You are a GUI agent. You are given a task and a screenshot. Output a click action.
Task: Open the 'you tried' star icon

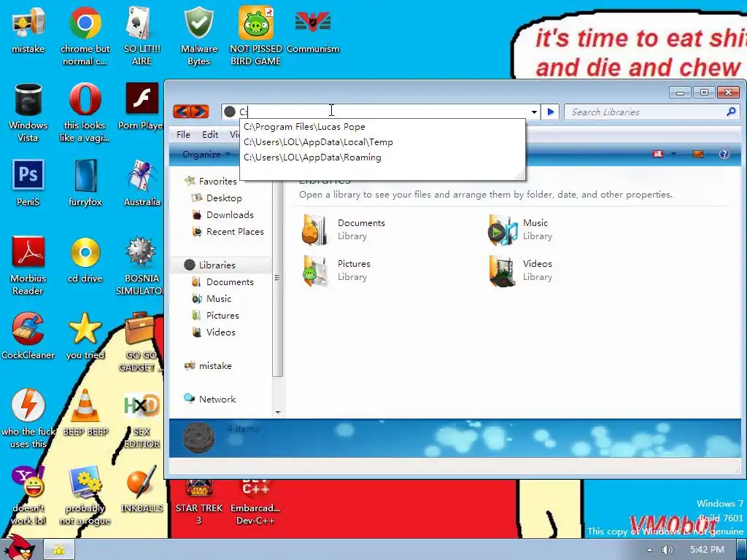[x=85, y=336]
